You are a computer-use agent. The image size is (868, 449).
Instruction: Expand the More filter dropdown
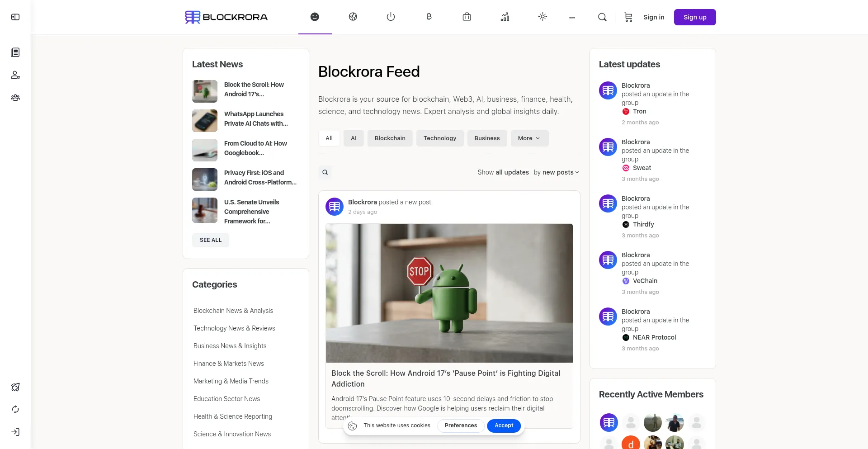[x=529, y=138]
